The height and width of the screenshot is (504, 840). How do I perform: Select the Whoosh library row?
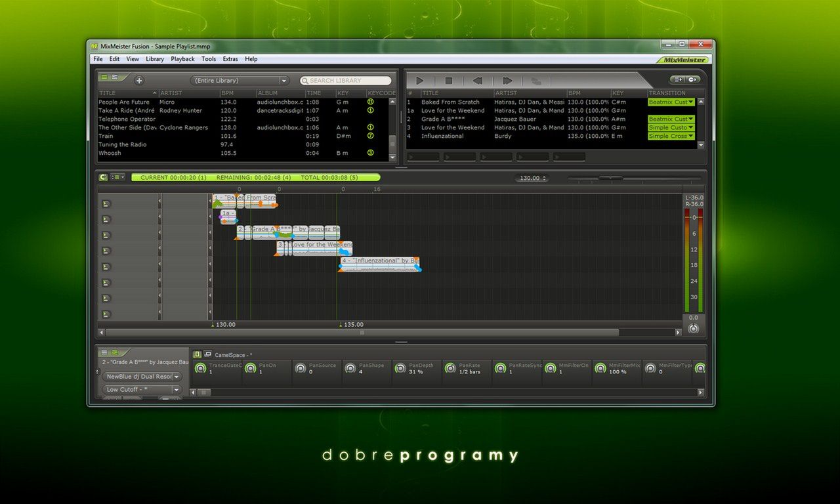tap(242, 154)
